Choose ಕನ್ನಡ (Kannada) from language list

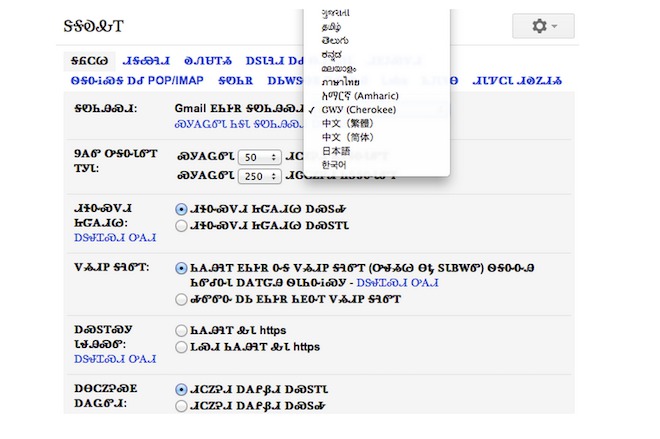(332, 54)
